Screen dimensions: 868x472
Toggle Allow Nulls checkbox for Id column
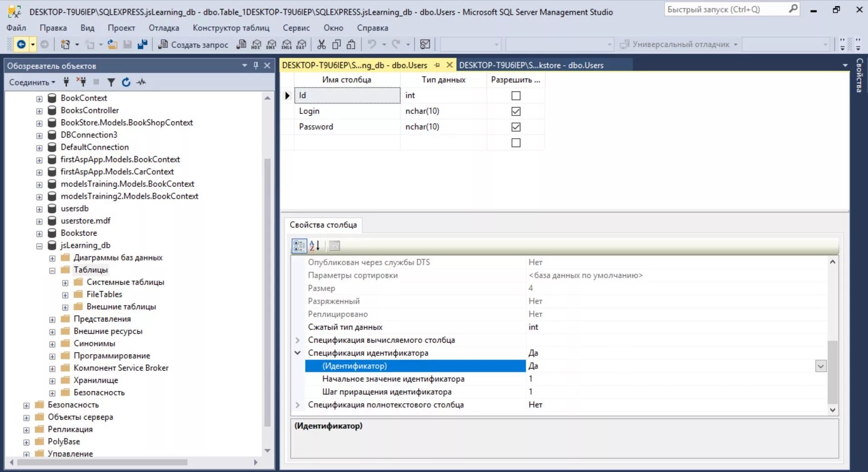(516, 95)
